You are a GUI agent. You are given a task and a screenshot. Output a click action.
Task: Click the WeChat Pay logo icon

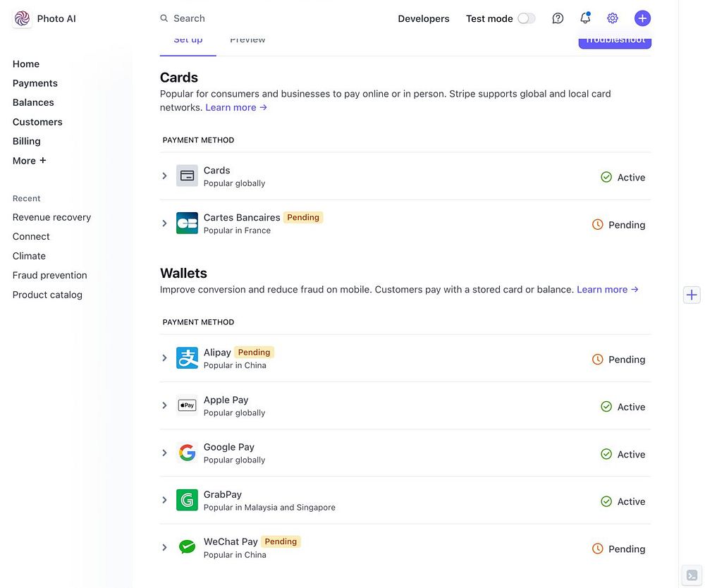187,547
